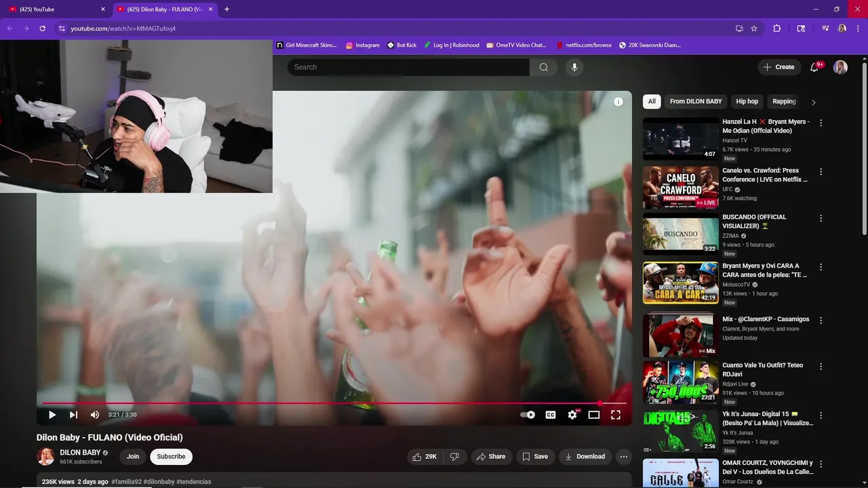
Task: Open options for BUSCANDO visualizer video
Action: tap(821, 219)
